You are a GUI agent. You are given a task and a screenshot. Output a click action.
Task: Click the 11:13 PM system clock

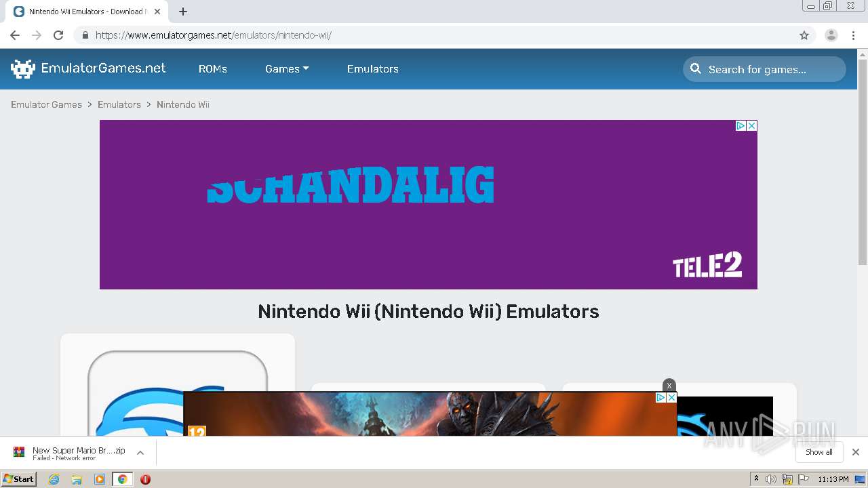click(x=833, y=479)
